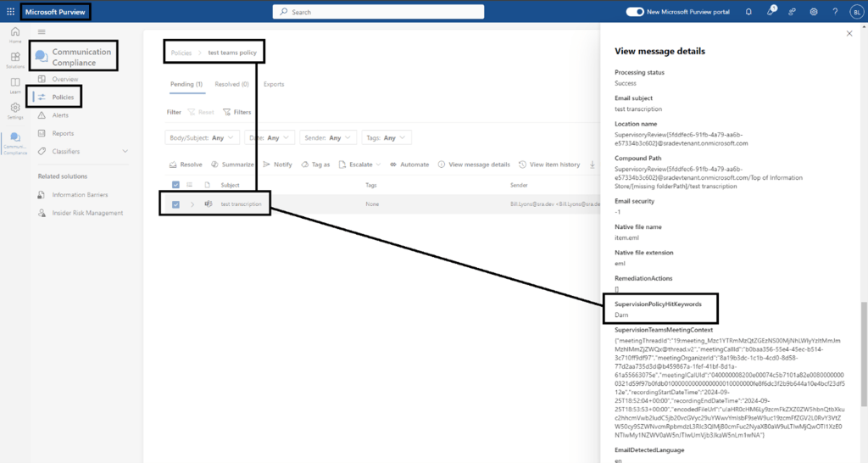Uncheck the test transcription row checkbox
The width and height of the screenshot is (868, 463).
point(175,204)
